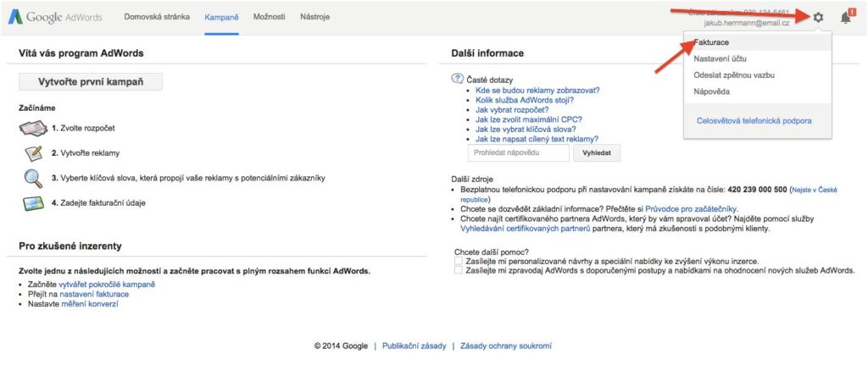Viewport: 868px width, 365px height.
Task: Open 'Průvodce pro začátečníky' link
Action: pos(690,209)
